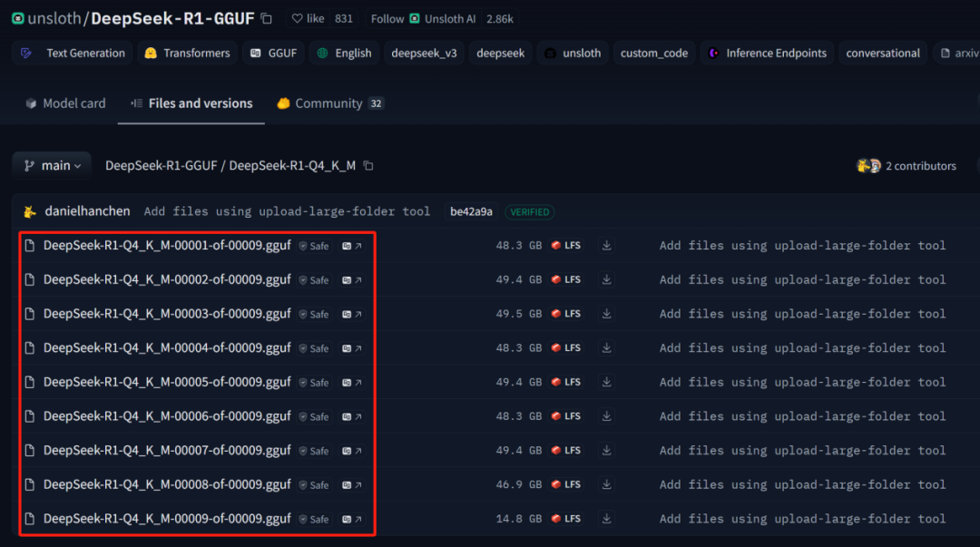Open the LFS badge on file 00008
980x547 pixels.
click(x=566, y=484)
